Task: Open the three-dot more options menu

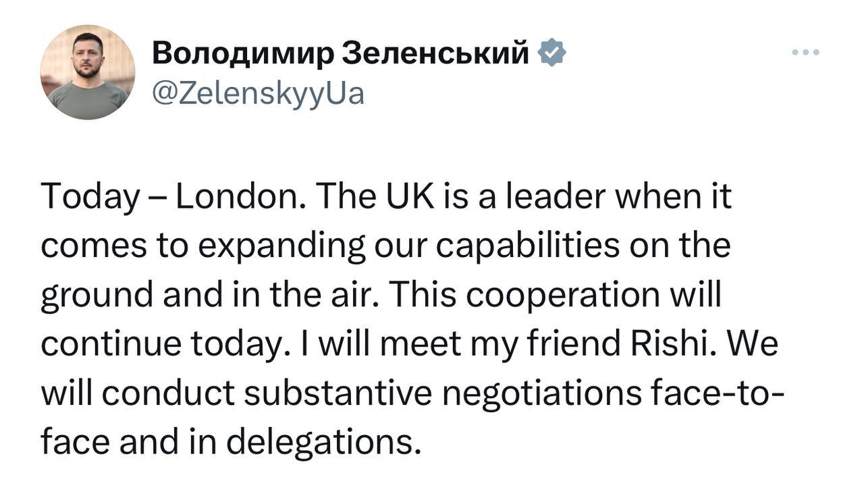Action: 806,53
